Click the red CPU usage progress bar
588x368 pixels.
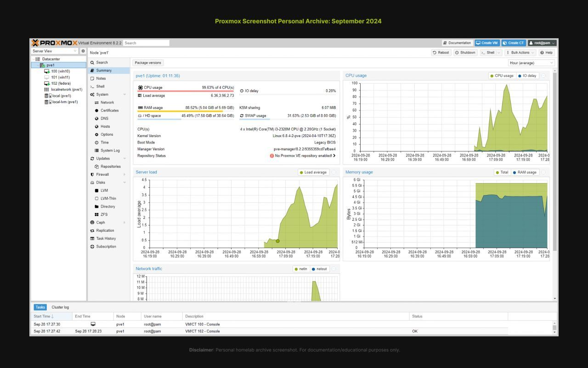click(x=186, y=91)
